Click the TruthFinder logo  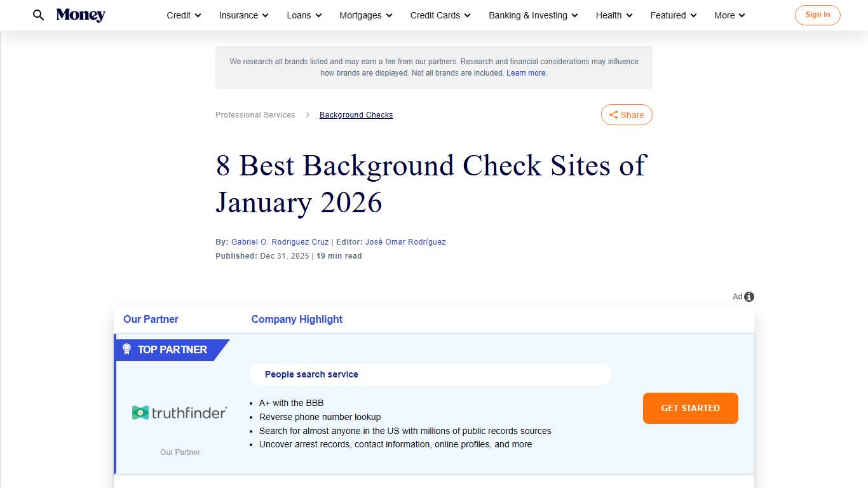coord(180,412)
